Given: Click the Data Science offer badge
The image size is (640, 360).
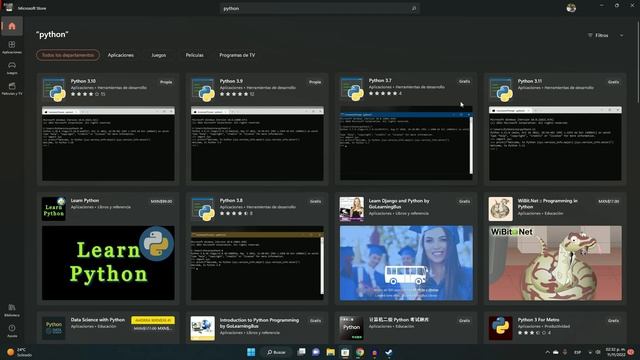Looking at the screenshot, I should point(153,320).
